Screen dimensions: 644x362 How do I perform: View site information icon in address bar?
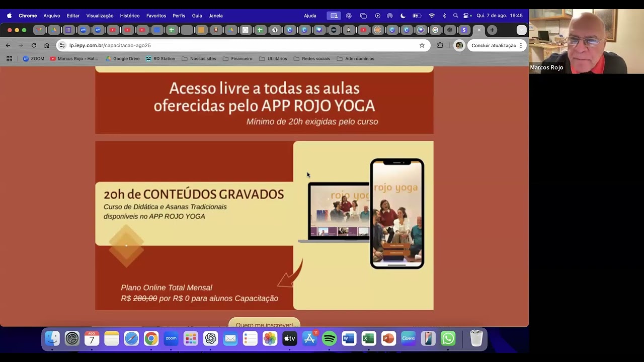click(62, 45)
